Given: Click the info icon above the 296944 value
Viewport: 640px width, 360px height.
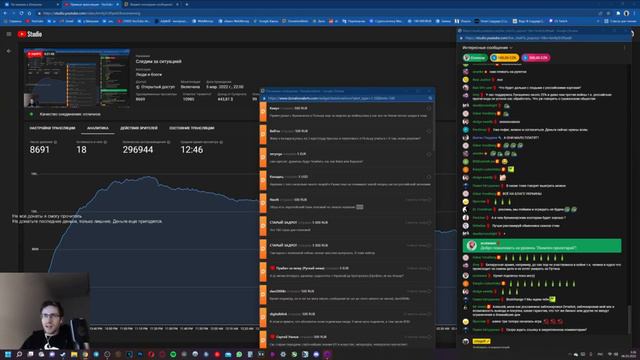Looking at the screenshot, I should pyautogui.click(x=168, y=142).
